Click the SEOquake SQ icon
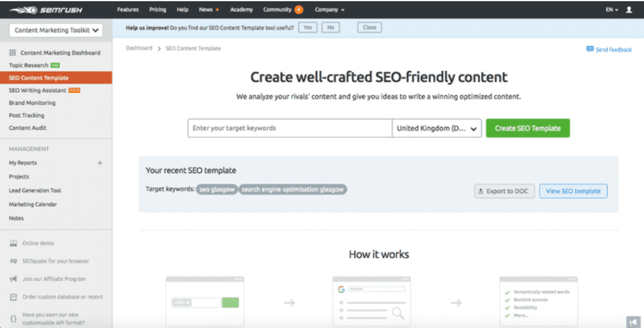 click(14, 261)
